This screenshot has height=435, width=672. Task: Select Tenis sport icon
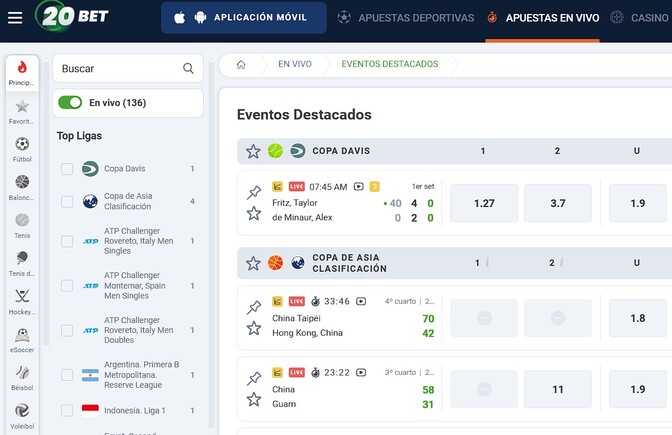pos(22,225)
